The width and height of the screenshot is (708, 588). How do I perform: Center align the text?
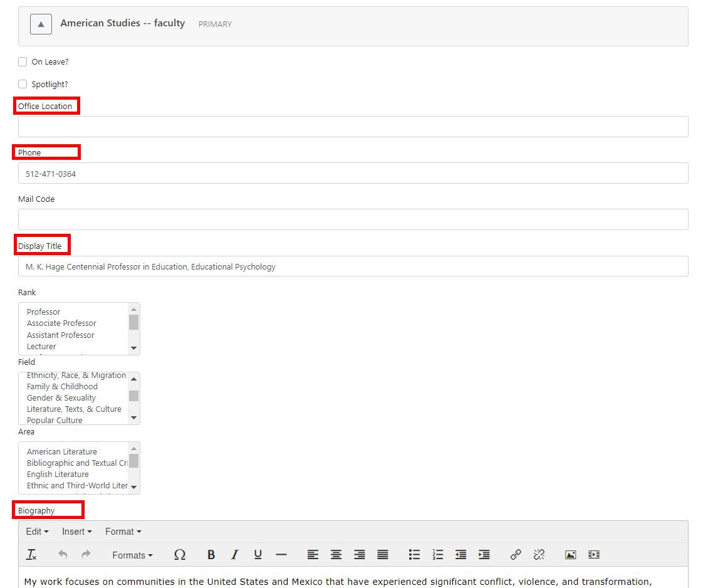(336, 555)
